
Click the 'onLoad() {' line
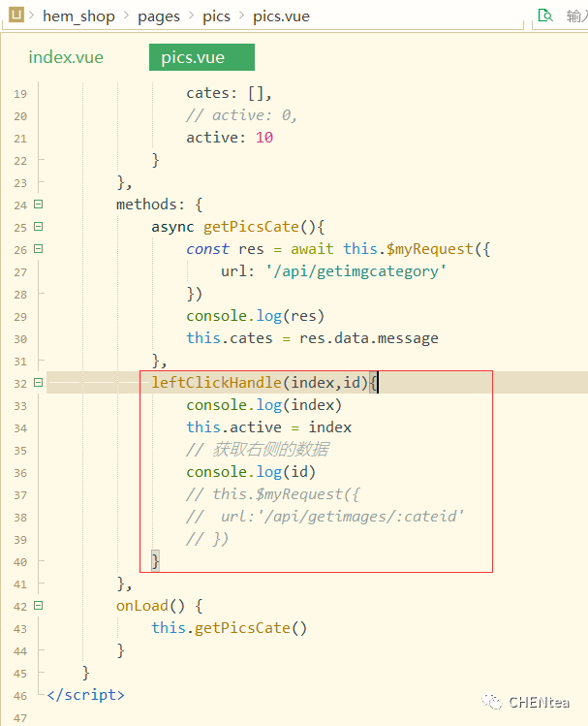tap(159, 606)
